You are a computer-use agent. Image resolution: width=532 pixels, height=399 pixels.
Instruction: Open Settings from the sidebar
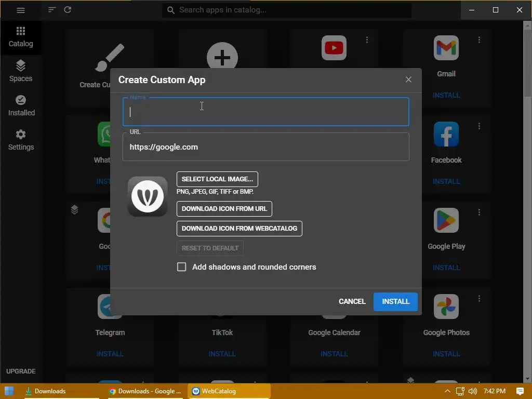21,140
